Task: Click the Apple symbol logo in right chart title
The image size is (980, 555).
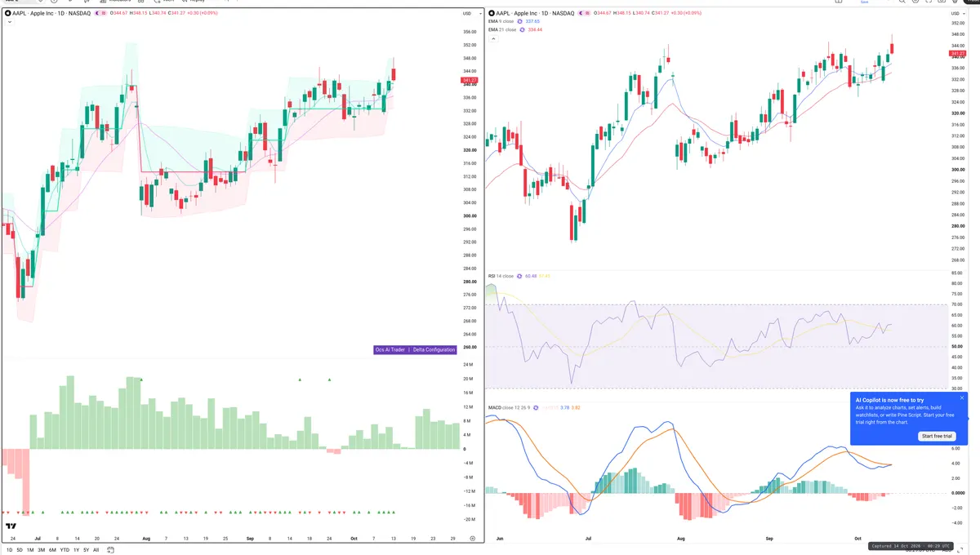Action: (x=491, y=14)
